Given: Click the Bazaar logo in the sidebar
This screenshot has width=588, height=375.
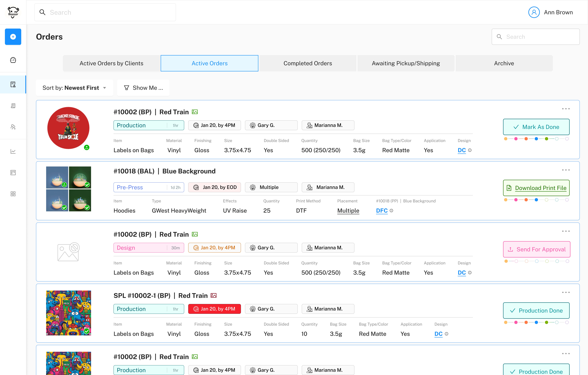Looking at the screenshot, I should click(13, 12).
